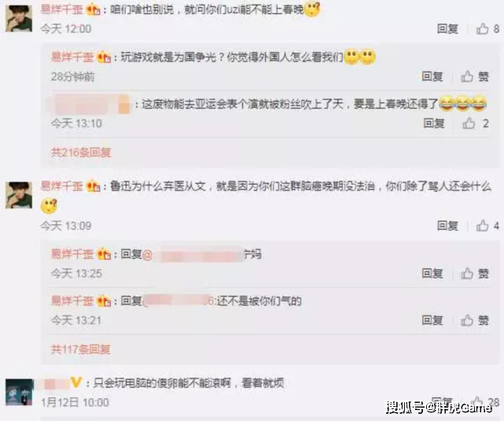Screen dimensions: 504x421
Task: Reply to the 今天 12:00 comment
Action: coord(447,29)
